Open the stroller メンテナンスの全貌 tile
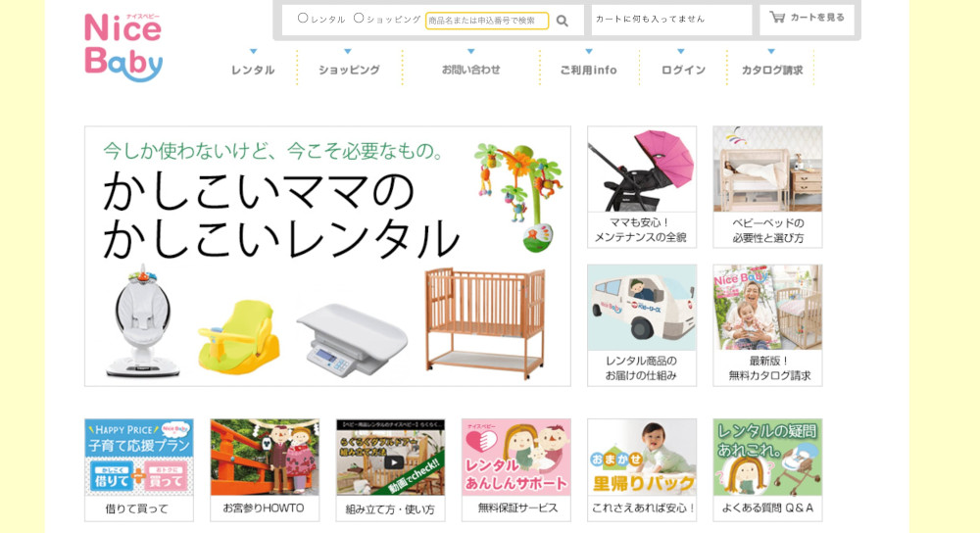The width and height of the screenshot is (980, 533). tap(642, 187)
